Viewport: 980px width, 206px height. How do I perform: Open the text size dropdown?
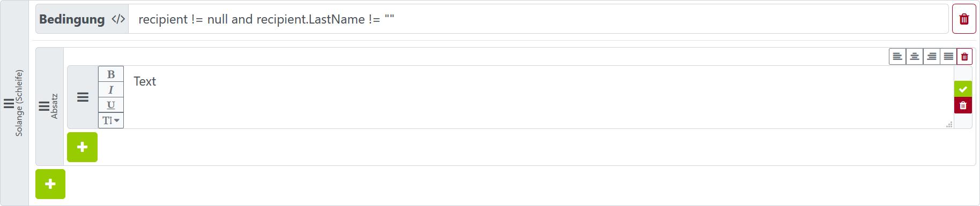tap(111, 120)
